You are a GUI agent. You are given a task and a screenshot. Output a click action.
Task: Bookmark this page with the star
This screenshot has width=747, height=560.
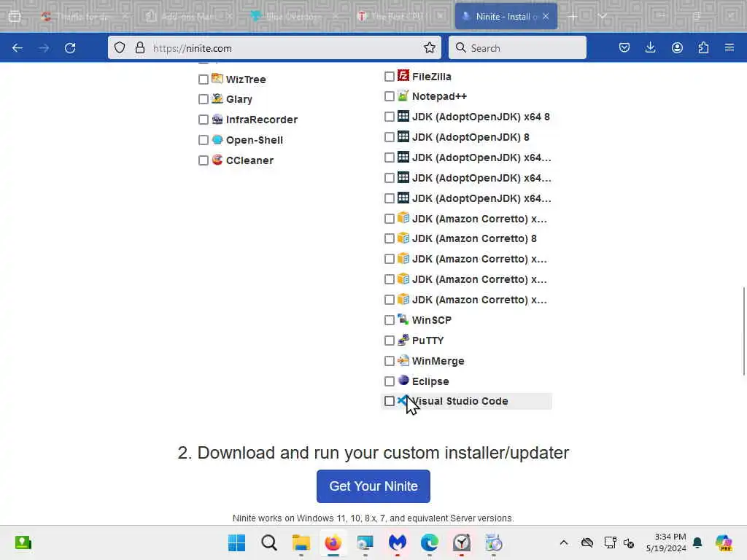click(x=429, y=47)
